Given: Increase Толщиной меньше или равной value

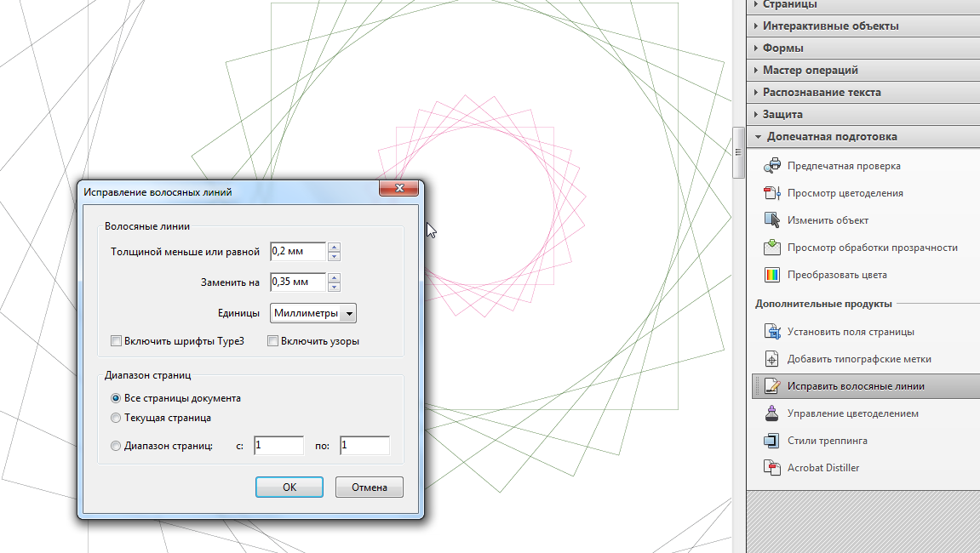Looking at the screenshot, I should pos(335,247).
